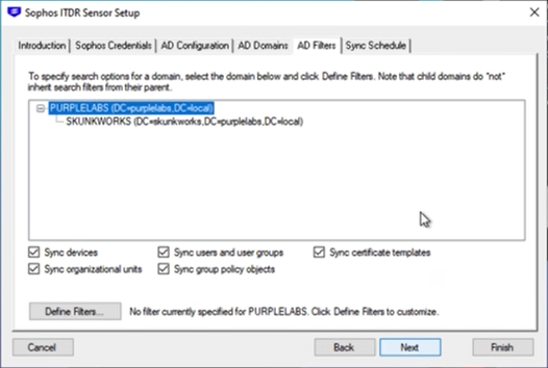Go to the AD Configuration tab
Viewport: 548px width, 368px height.
(195, 45)
